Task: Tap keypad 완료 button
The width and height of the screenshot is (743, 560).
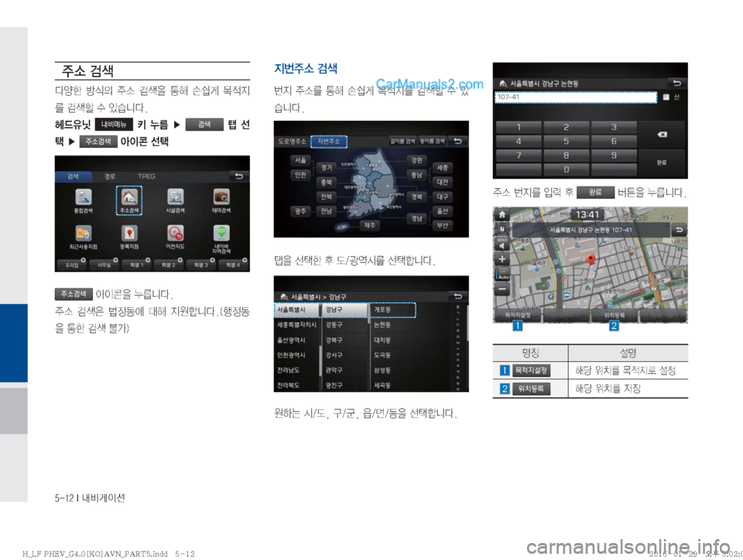Action: 662,162
